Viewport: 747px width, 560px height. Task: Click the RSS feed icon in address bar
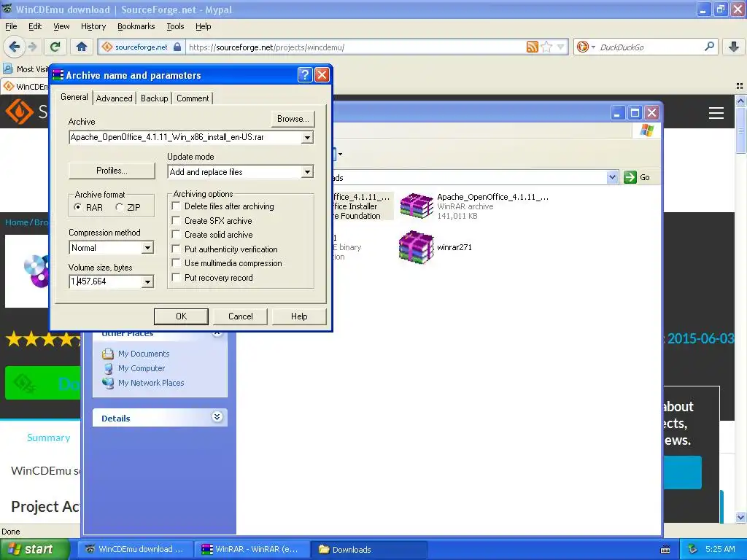pyautogui.click(x=532, y=47)
